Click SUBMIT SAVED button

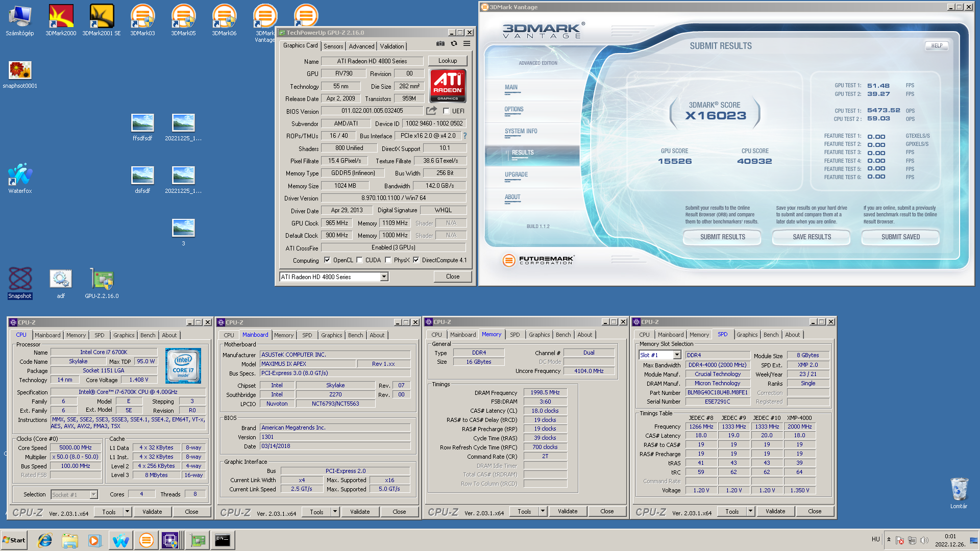tap(900, 237)
